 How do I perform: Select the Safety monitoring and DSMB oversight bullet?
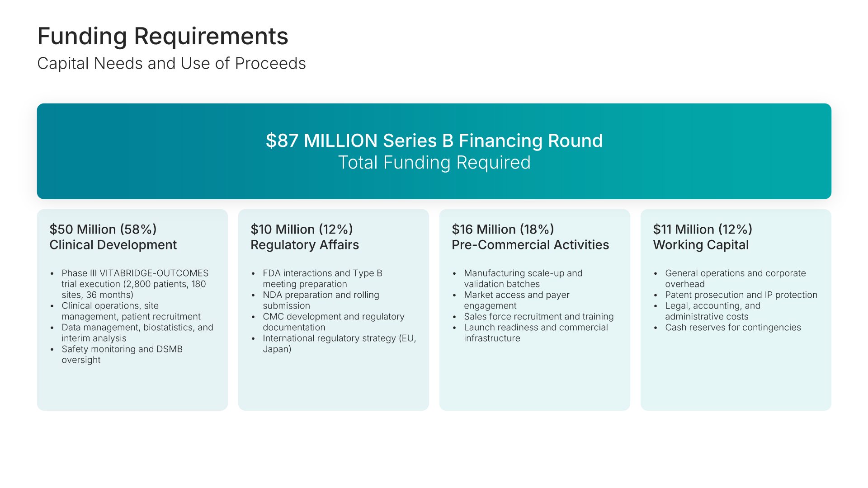[122, 354]
